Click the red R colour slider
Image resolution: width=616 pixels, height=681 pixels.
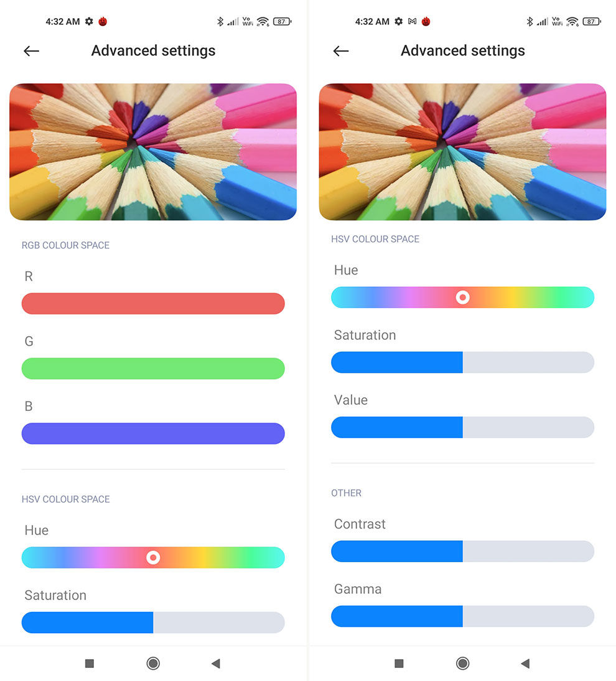coord(153,304)
